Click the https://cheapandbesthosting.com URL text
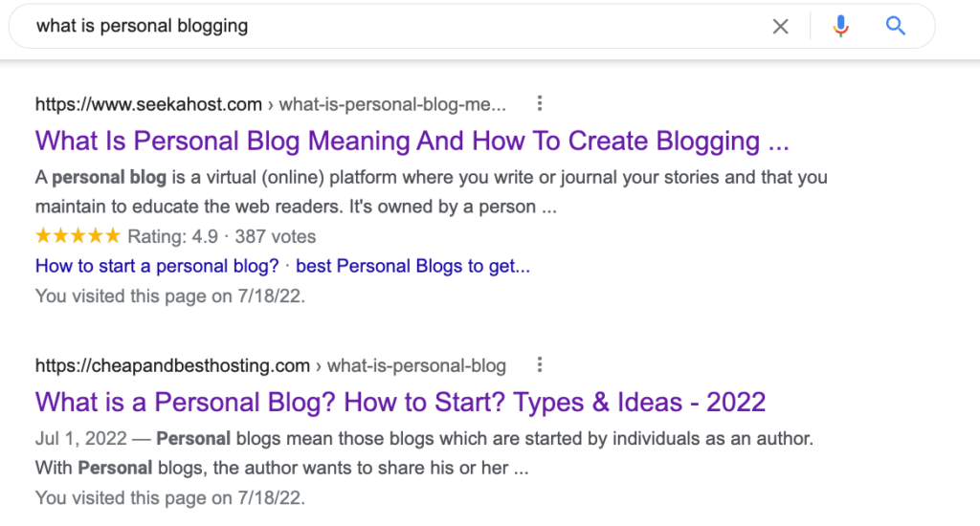 (172, 365)
